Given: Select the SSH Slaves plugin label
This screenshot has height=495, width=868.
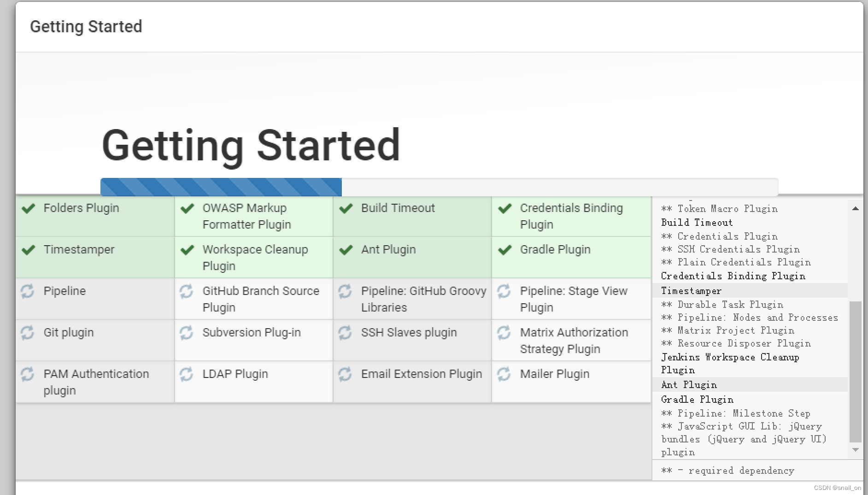Looking at the screenshot, I should point(409,333).
